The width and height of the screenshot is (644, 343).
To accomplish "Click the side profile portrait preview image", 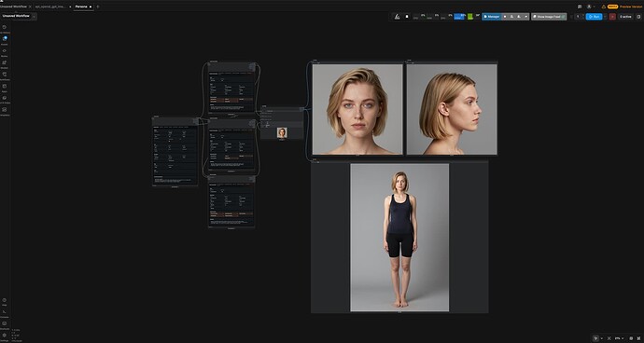I will (x=452, y=109).
